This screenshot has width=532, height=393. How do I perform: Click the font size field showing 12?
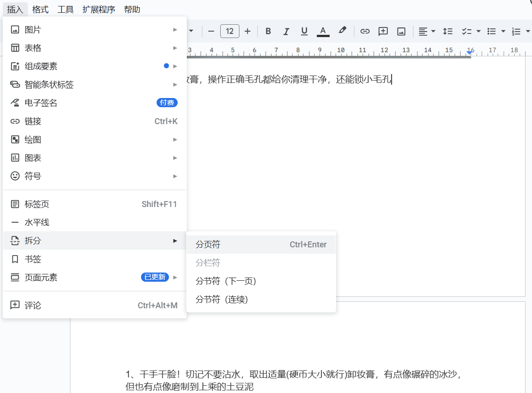click(230, 31)
